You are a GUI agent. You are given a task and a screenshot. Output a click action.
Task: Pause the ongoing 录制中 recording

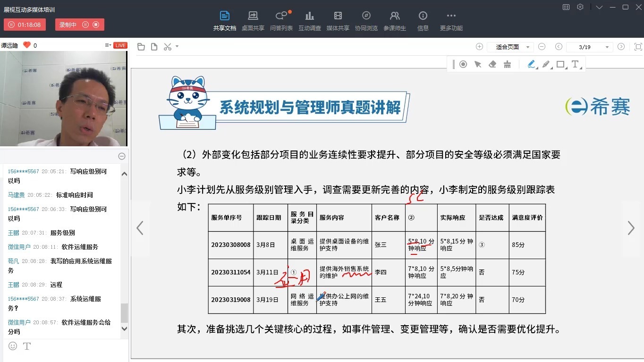pos(85,24)
